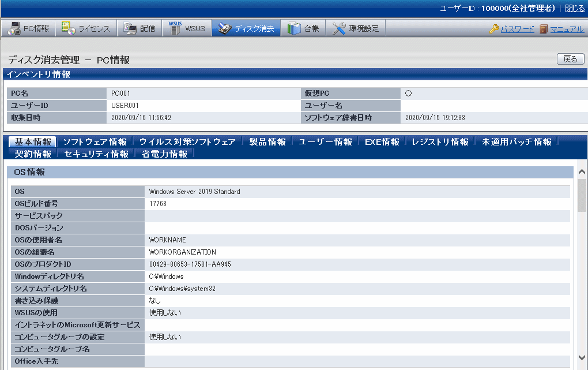
Task: Open the ユーザー情報 tab
Action: 325,142
